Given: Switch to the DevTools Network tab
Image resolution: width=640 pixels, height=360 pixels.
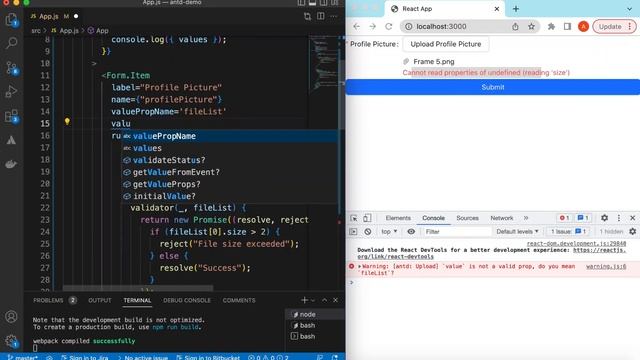Looking at the screenshot, I should click(x=502, y=218).
